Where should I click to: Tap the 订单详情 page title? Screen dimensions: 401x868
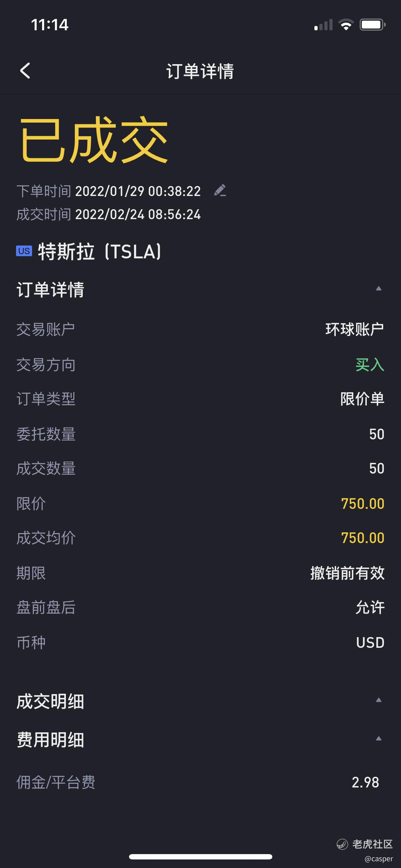200,71
